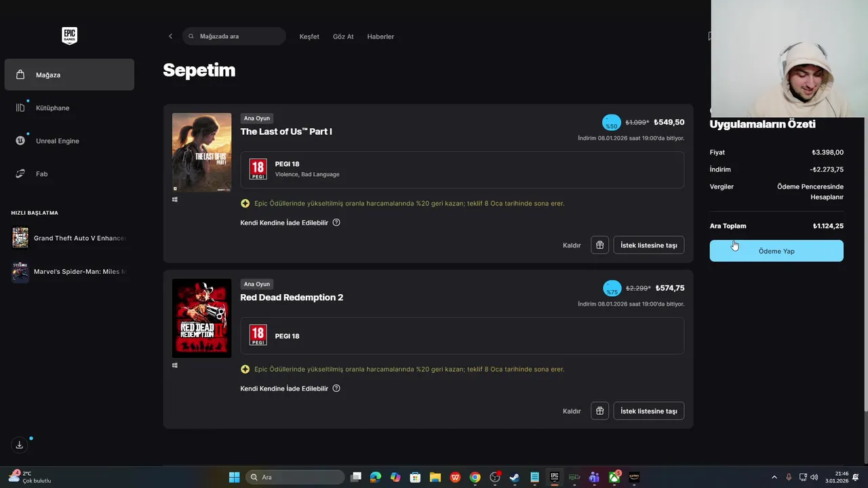Click Epic rewards plus icon for Red Dead

245,369
